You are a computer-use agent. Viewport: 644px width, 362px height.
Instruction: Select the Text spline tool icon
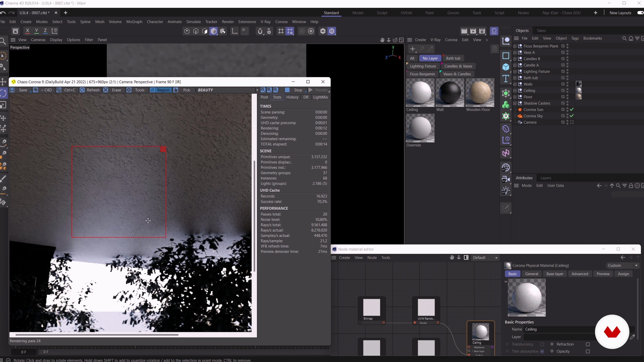[506, 79]
